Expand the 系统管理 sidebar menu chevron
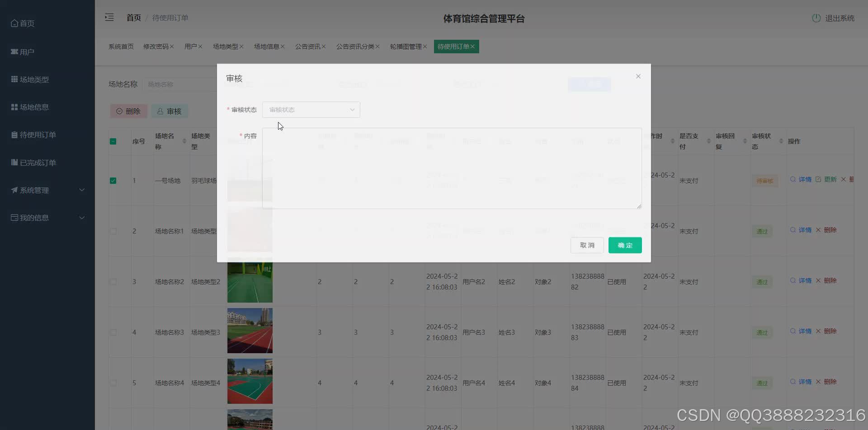Viewport: 868px width, 430px height. [x=82, y=190]
